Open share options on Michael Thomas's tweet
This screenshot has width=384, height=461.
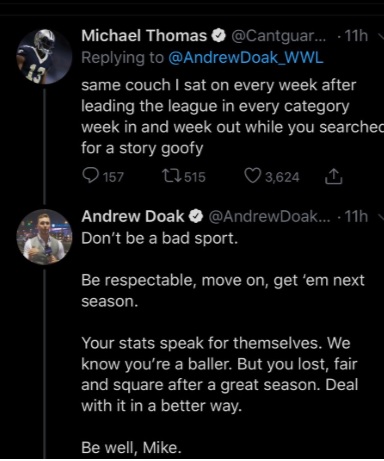tap(333, 176)
